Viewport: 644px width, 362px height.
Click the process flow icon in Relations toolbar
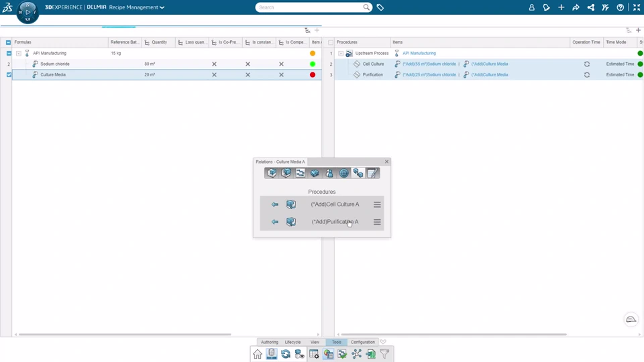[x=301, y=173]
